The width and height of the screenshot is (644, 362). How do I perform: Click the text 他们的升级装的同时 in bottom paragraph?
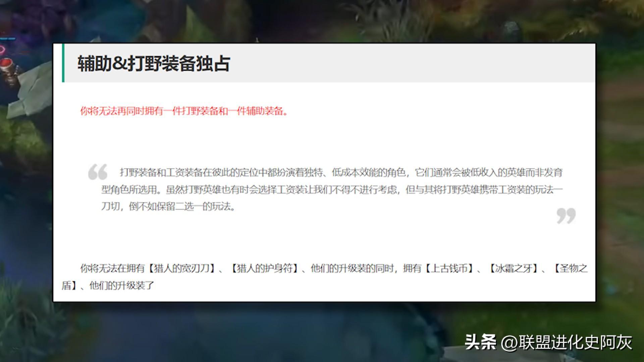pyautogui.click(x=352, y=268)
